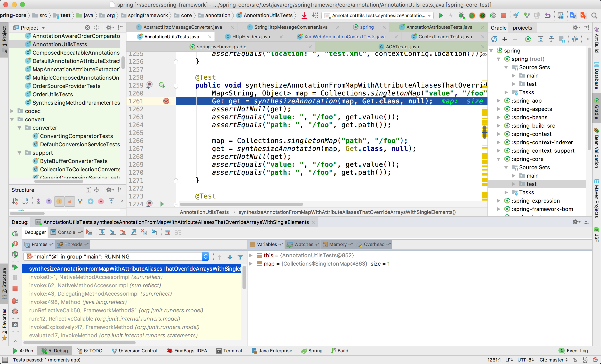The image size is (601, 364).
Task: Open the Evaluate Expression tool
Action: click(168, 232)
